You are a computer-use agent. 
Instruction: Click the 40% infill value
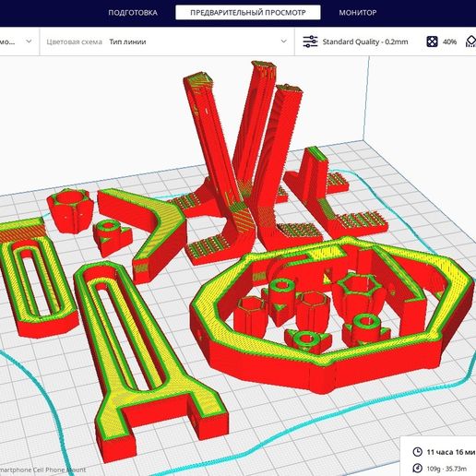tap(449, 42)
